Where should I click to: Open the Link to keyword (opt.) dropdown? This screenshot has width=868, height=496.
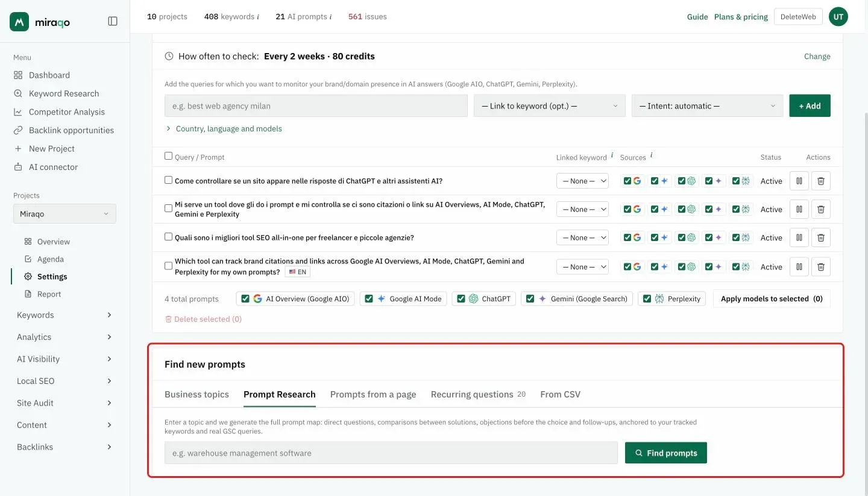click(549, 105)
